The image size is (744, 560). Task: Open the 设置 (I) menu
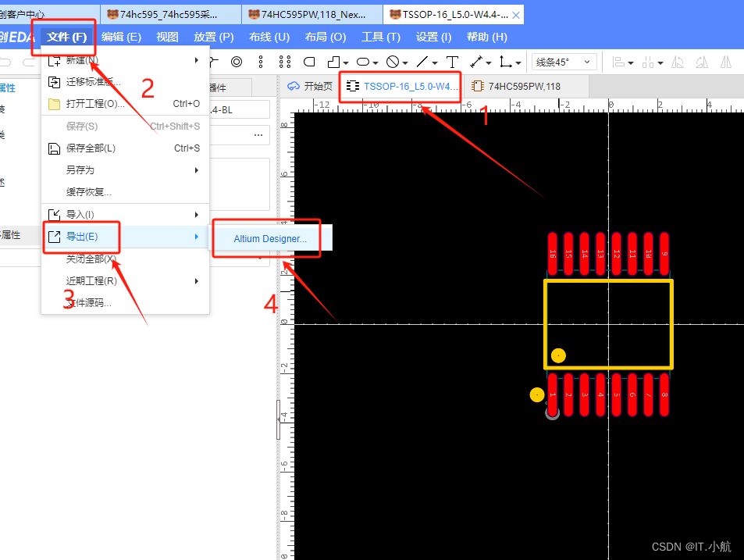tap(434, 37)
